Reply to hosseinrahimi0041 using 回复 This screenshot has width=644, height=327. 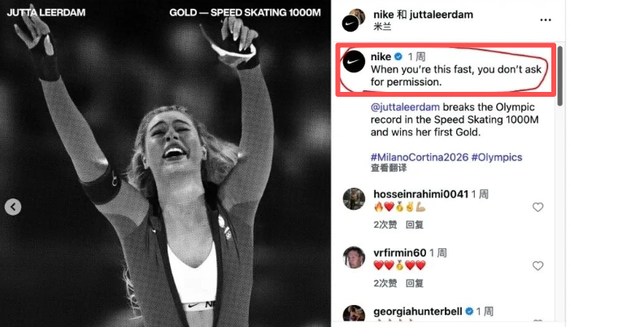pyautogui.click(x=415, y=225)
